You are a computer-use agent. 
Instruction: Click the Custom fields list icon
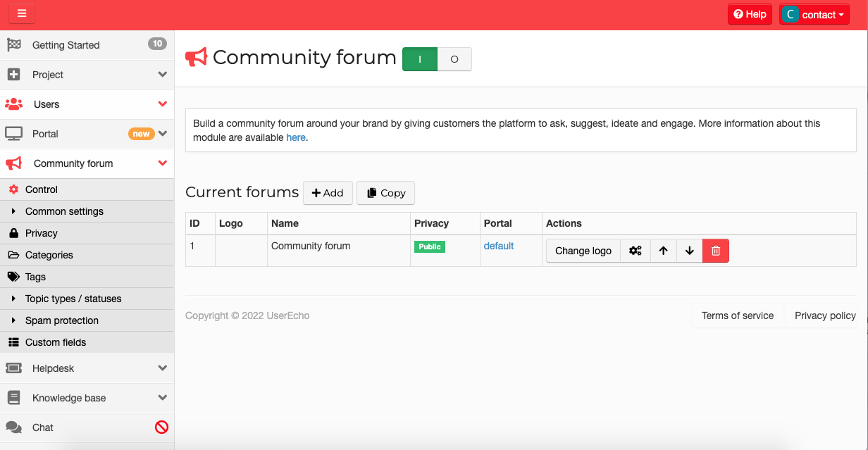pyautogui.click(x=13, y=342)
